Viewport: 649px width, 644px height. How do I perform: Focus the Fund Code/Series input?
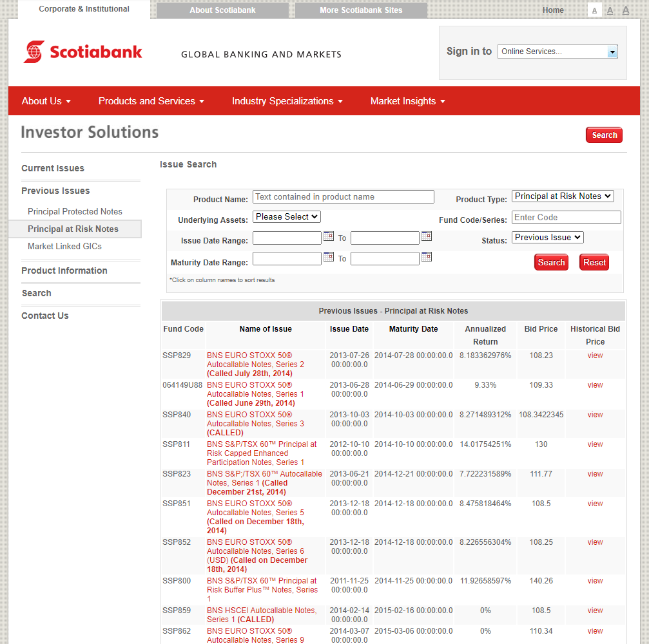(567, 217)
